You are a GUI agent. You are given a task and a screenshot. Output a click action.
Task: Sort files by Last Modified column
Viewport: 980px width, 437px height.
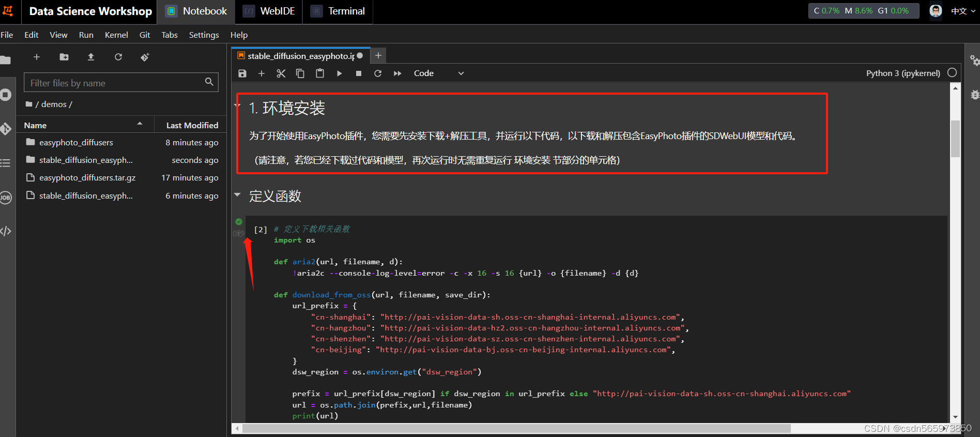tap(191, 125)
